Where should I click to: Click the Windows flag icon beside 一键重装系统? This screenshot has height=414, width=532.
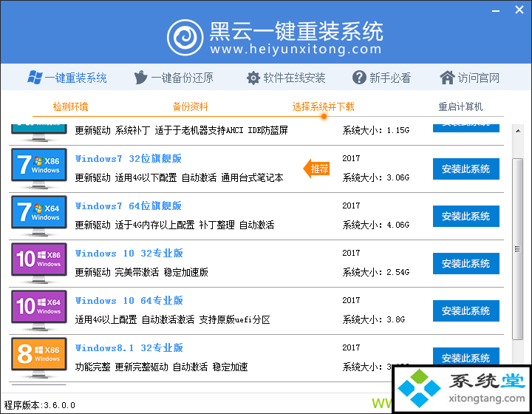[x=35, y=78]
